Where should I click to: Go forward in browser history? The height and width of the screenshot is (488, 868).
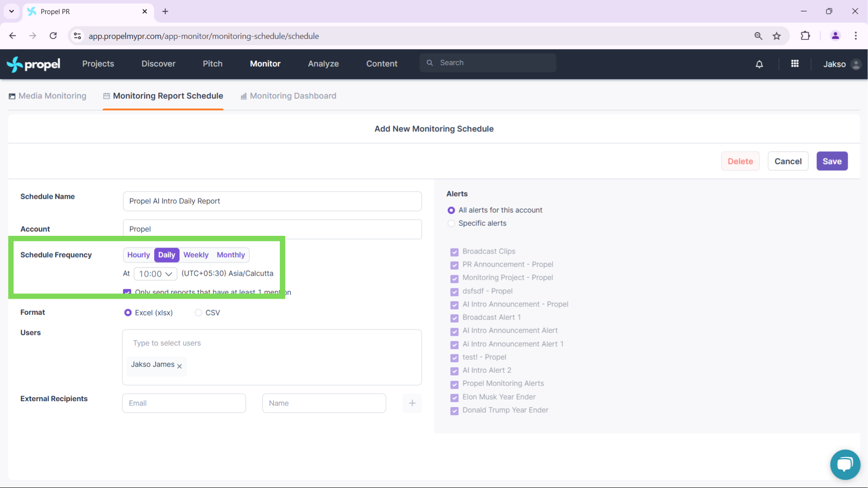(33, 36)
